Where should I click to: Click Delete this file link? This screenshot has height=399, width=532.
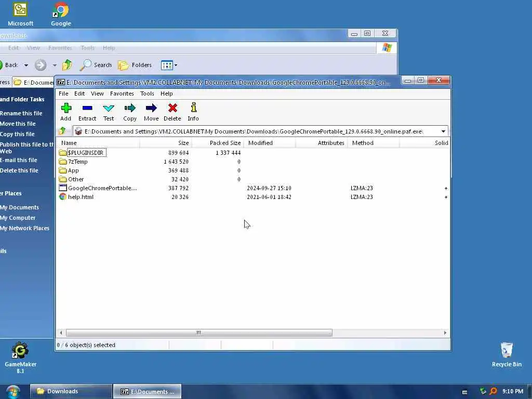[x=19, y=170]
